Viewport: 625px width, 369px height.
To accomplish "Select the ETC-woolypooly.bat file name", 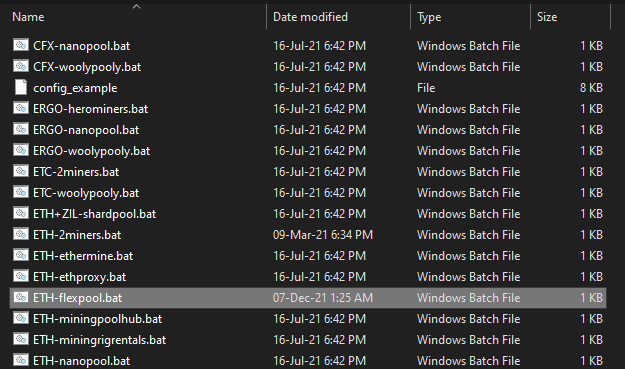I will coord(86,193).
